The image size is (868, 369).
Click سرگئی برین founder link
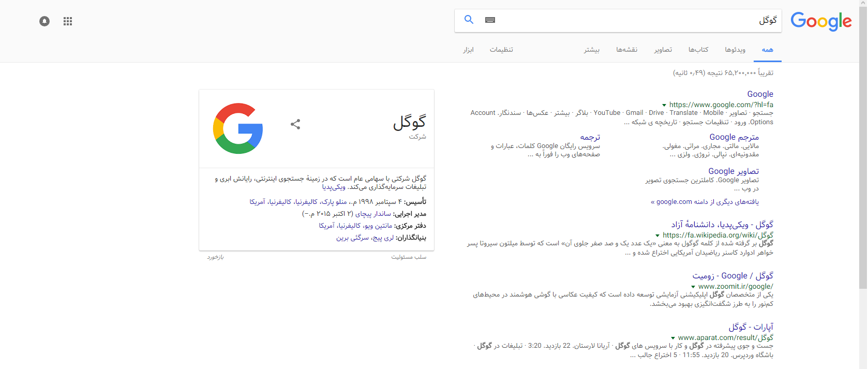(352, 238)
